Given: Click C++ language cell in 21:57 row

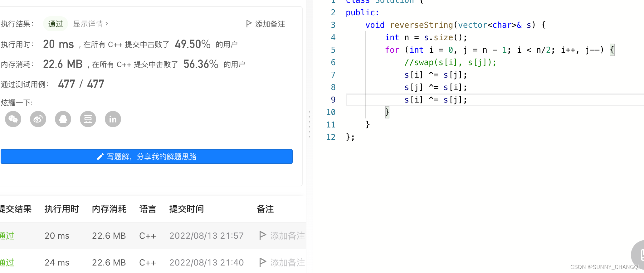Looking at the screenshot, I should (x=148, y=236).
